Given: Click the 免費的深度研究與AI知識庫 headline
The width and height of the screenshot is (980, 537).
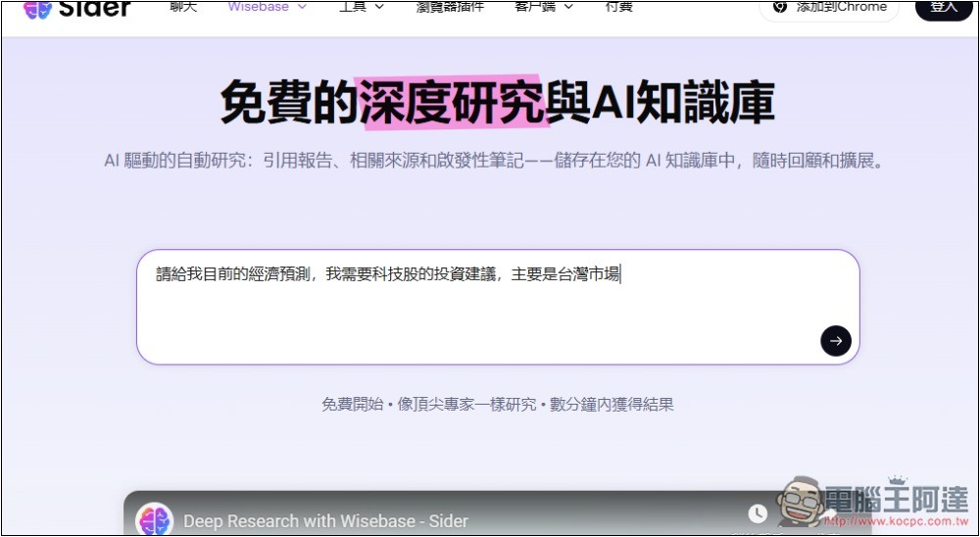Looking at the screenshot, I should 497,103.
